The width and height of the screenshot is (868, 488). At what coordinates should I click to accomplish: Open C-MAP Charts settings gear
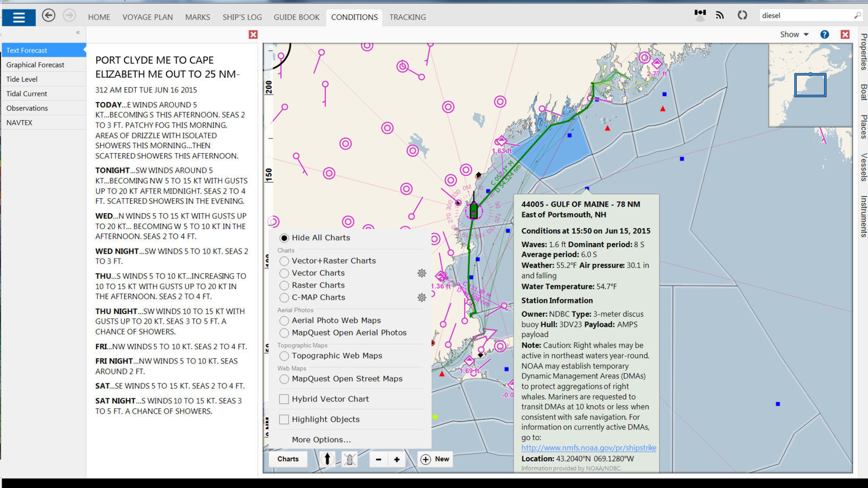click(x=422, y=297)
